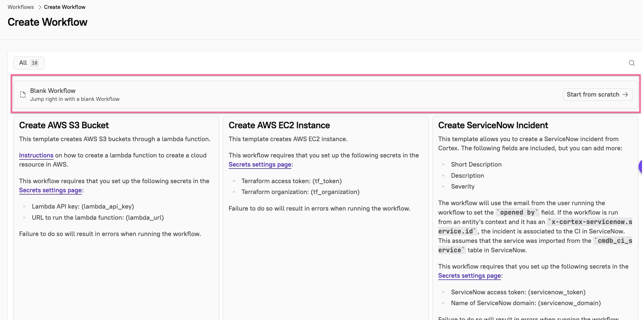
Task: Select the Create ServiceNow Incident template title
Action: click(x=493, y=125)
